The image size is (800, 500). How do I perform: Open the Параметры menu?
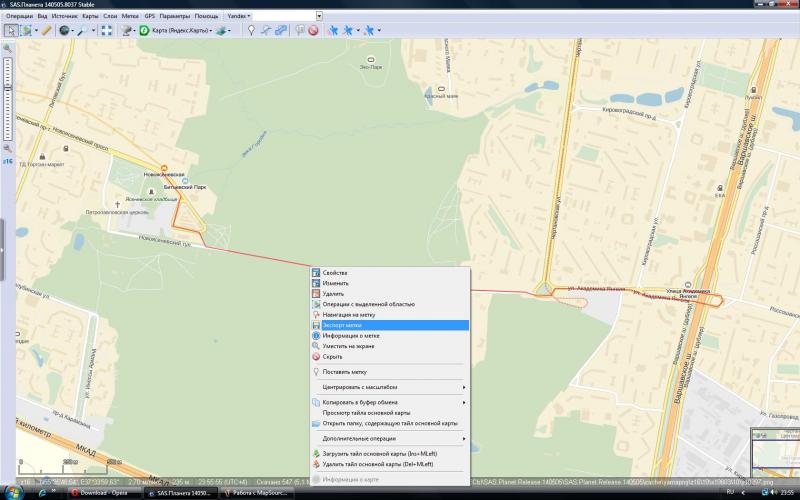(x=174, y=16)
